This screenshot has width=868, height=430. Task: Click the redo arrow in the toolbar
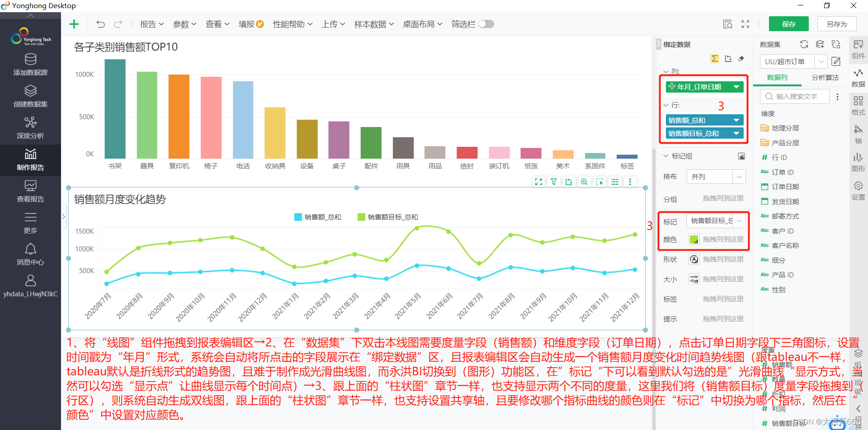coord(118,24)
